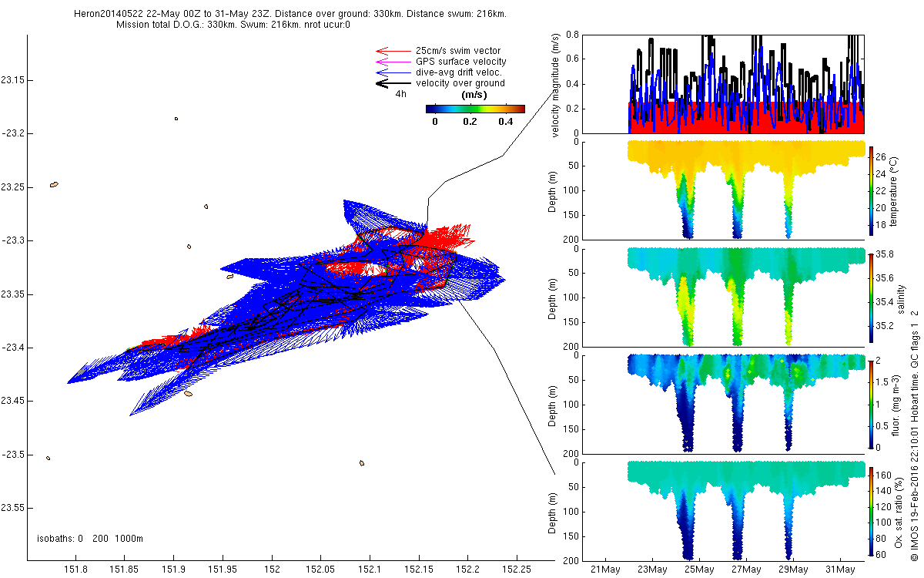Click the '31May' date tick
The width and height of the screenshot is (924, 578).
(x=840, y=570)
